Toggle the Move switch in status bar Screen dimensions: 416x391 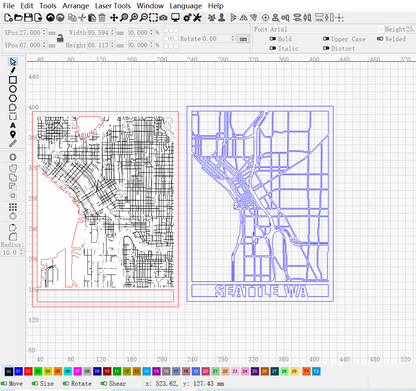(4, 383)
